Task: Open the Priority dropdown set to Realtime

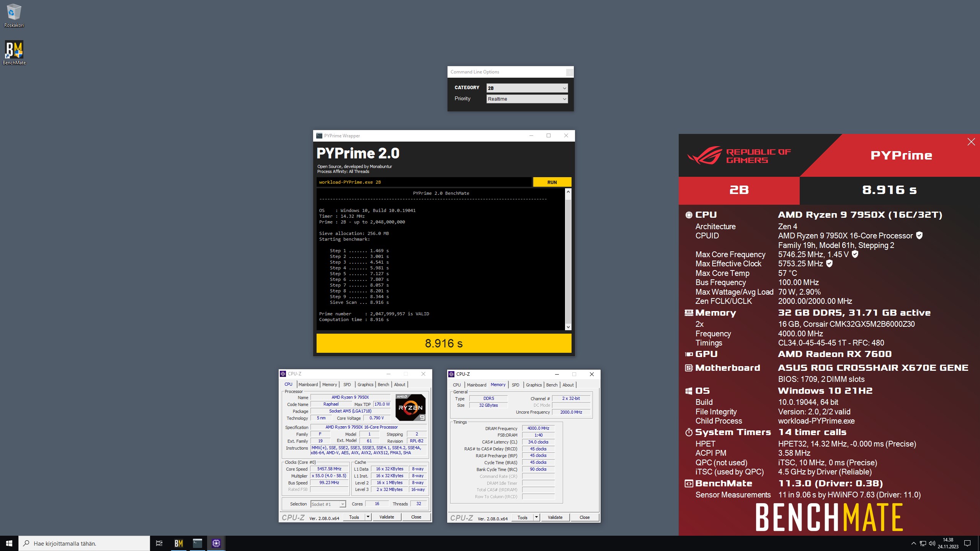Action: (x=527, y=99)
